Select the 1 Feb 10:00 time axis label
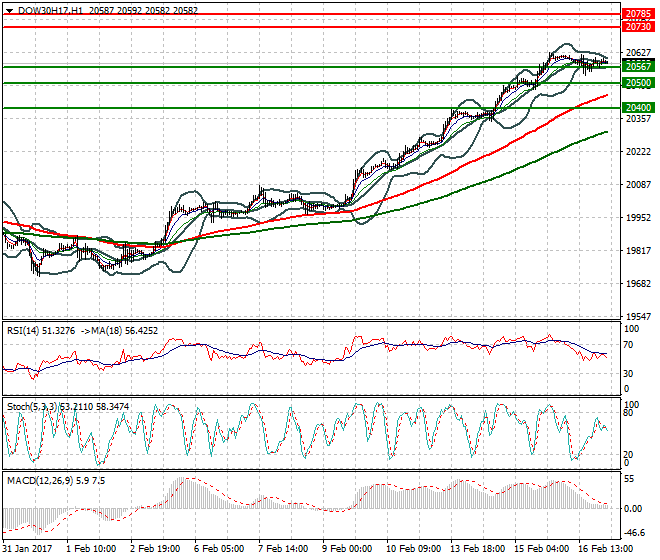Screen dimensions: 660x560 tap(91, 549)
